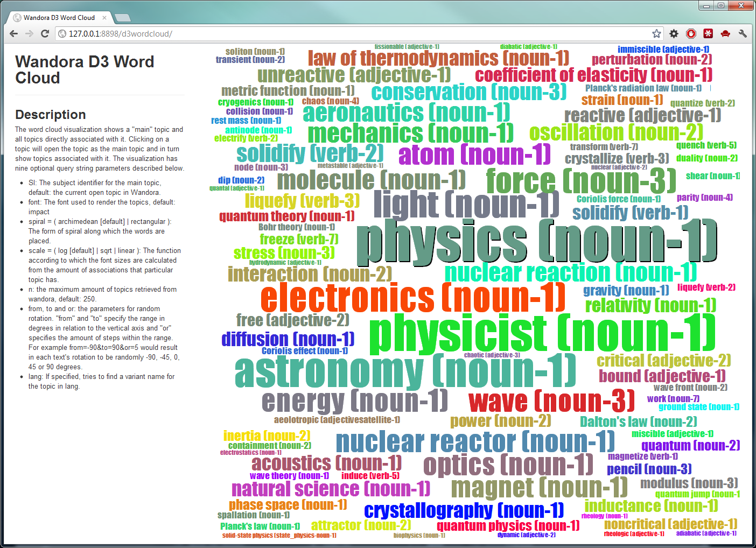Click the forward navigation arrow

[x=29, y=33]
